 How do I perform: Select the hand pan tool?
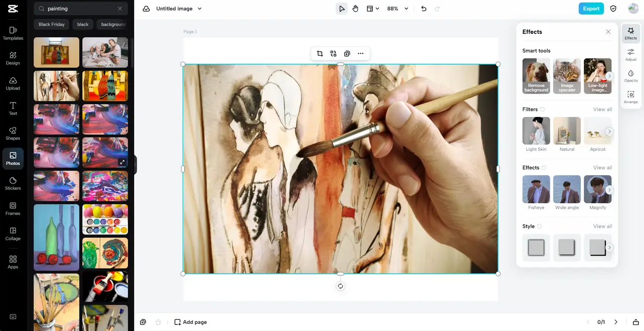point(356,9)
